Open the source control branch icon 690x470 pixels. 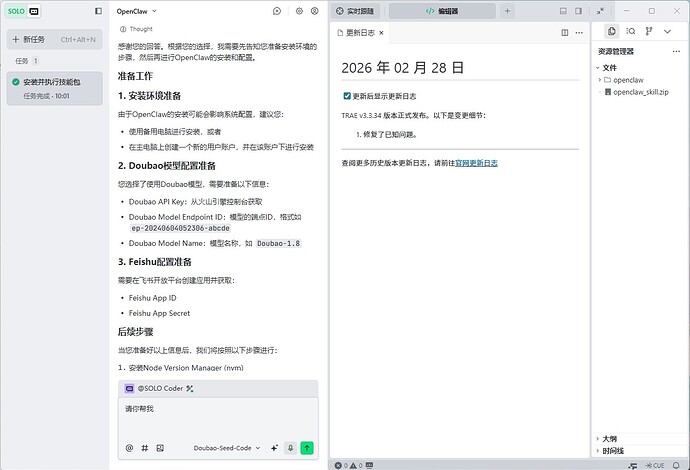[x=650, y=32]
